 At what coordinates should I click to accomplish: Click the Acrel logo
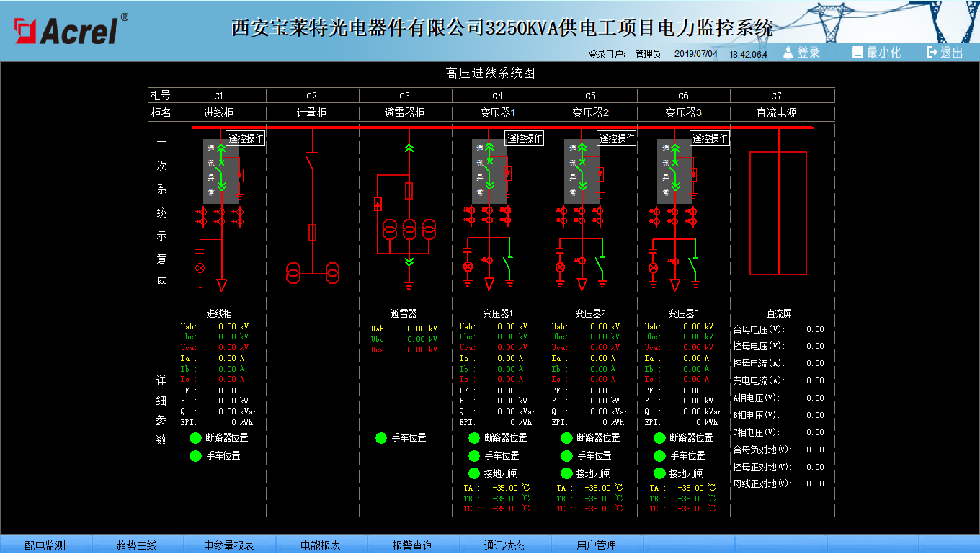(71, 30)
